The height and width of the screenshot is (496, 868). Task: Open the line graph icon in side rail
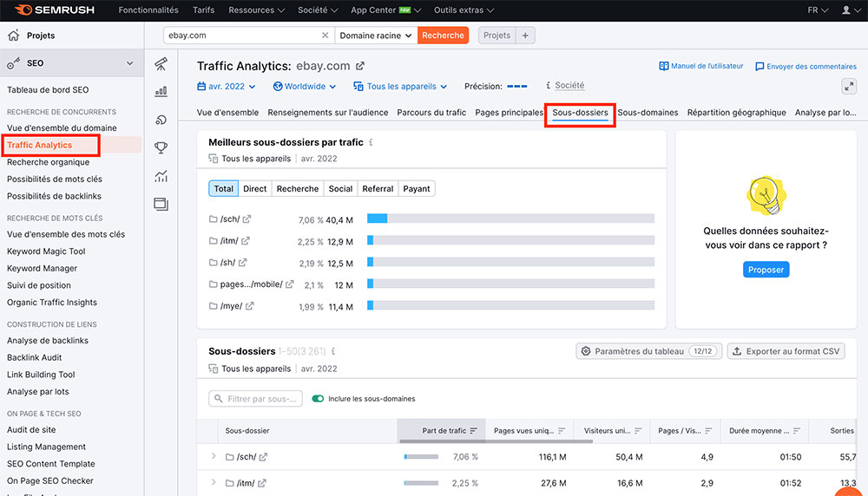[161, 176]
